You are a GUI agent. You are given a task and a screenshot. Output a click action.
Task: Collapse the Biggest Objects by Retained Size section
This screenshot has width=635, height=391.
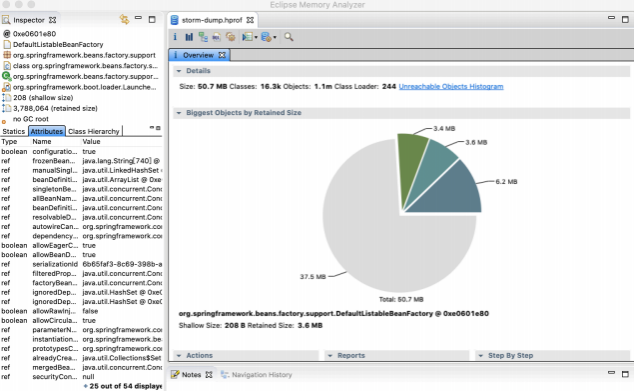click(x=179, y=113)
